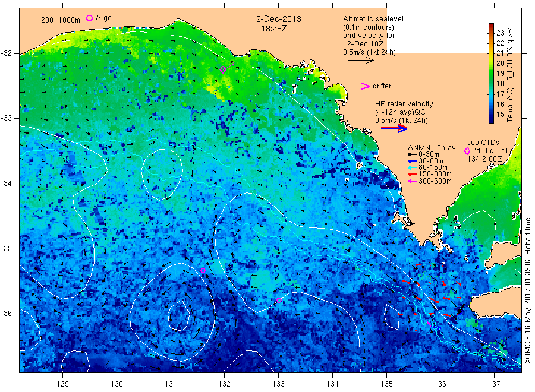Image resolution: width=535 pixels, height=392 pixels.
Task: Click the magenta drifter arrowhead legend icon
Action: click(x=366, y=86)
